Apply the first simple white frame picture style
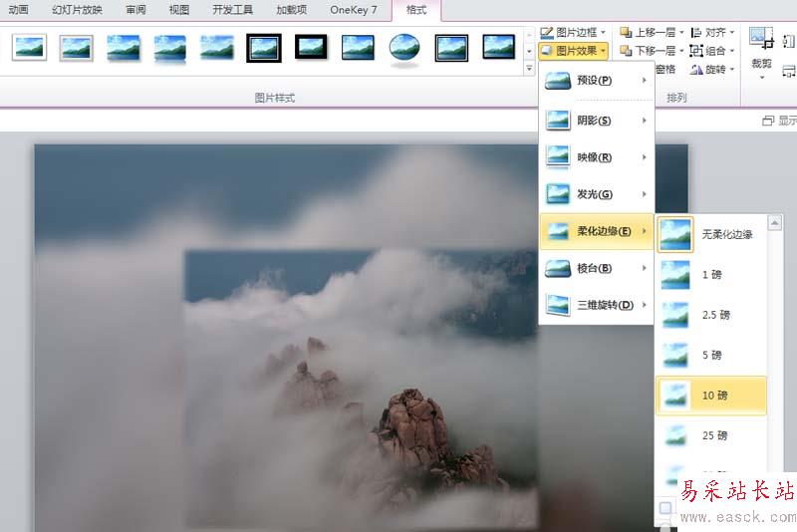 30,48
